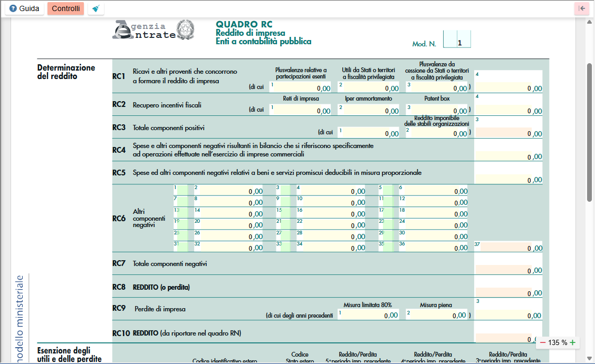Click RC6 amount field 2
Image resolution: width=595 pixels, height=364 pixels.
click(228, 190)
